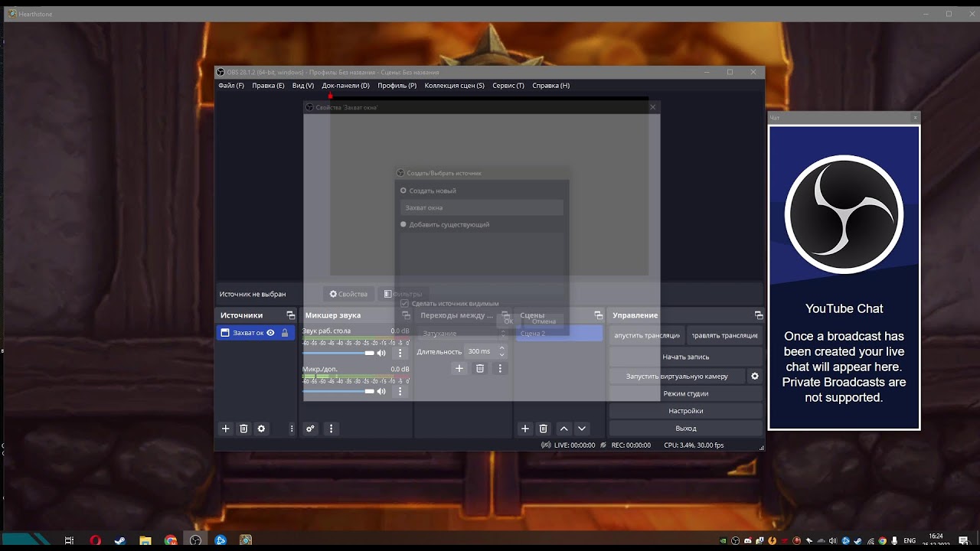Image resolution: width=980 pixels, height=551 pixels.
Task: Open Google Chrome from the taskbar
Action: (x=171, y=540)
